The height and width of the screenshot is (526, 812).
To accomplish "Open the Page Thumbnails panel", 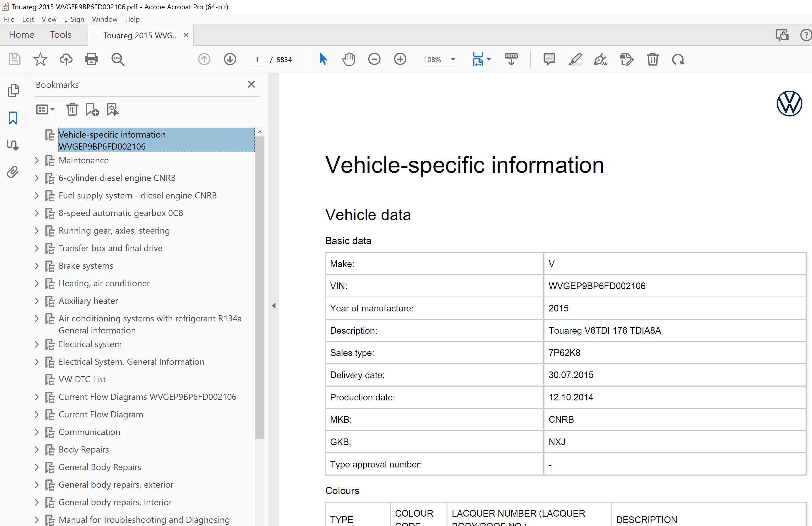I will click(x=13, y=90).
